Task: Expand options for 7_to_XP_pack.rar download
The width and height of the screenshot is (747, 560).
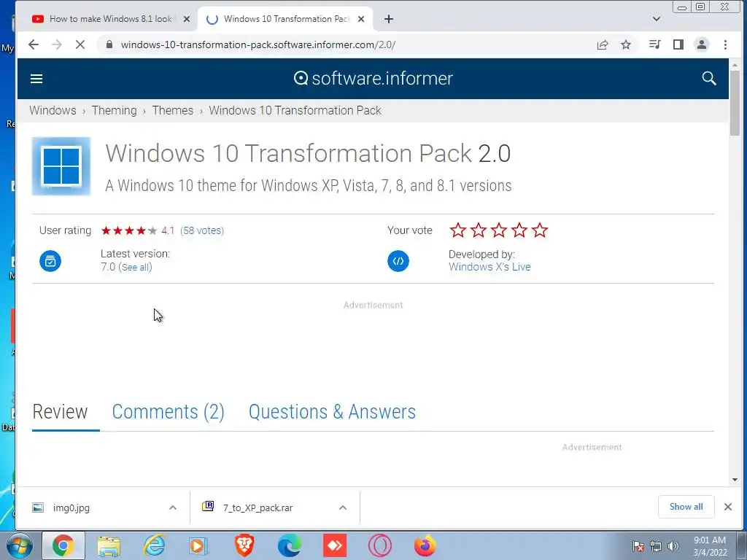Action: (343, 507)
